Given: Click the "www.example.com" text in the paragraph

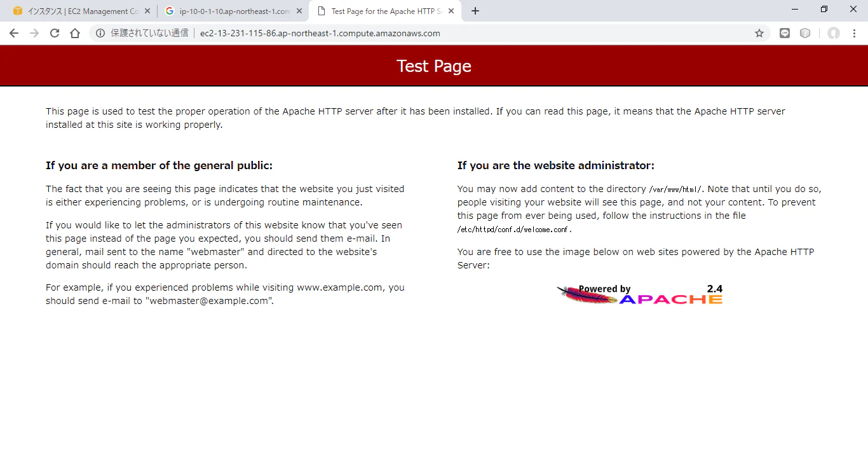Looking at the screenshot, I should (x=339, y=287).
